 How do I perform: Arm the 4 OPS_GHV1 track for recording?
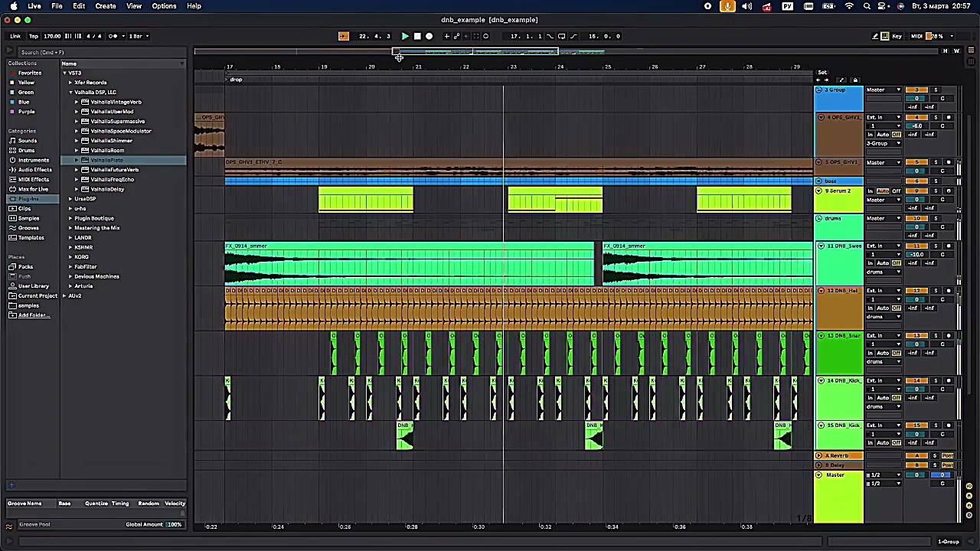949,117
